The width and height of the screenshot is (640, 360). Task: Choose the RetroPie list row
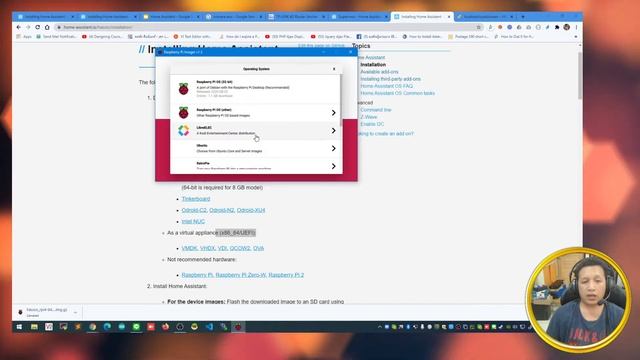click(x=256, y=166)
